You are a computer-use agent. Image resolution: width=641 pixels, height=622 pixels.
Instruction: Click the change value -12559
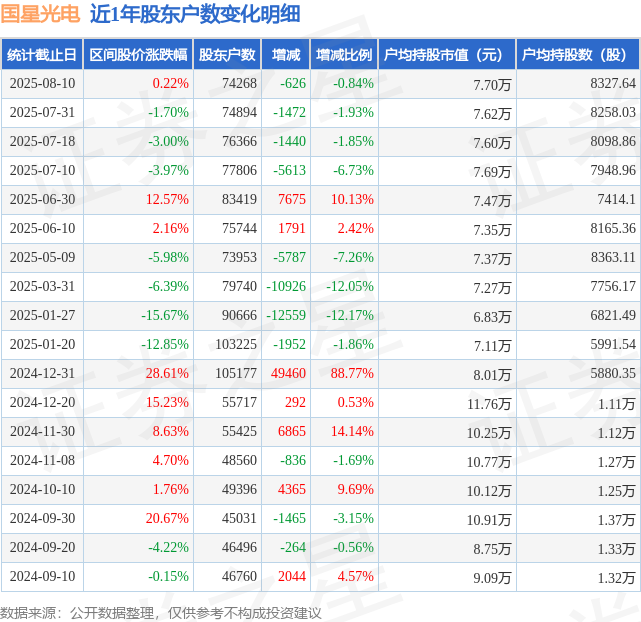(x=286, y=315)
